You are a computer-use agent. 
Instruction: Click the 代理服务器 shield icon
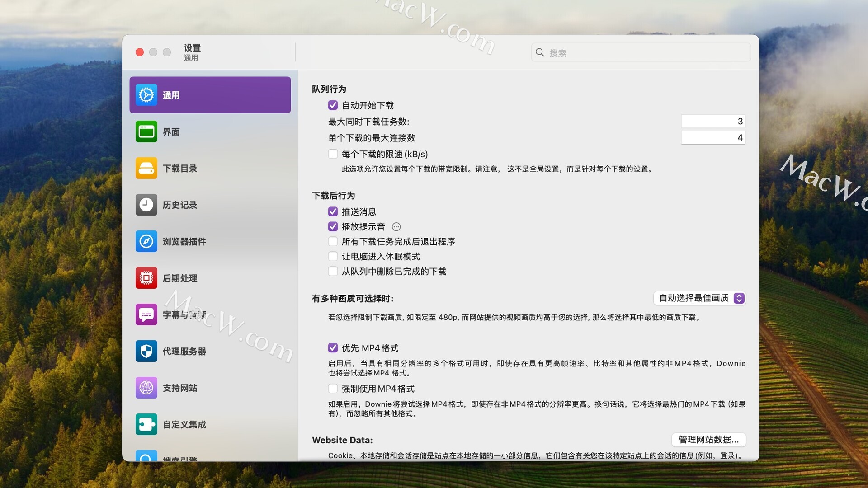146,351
